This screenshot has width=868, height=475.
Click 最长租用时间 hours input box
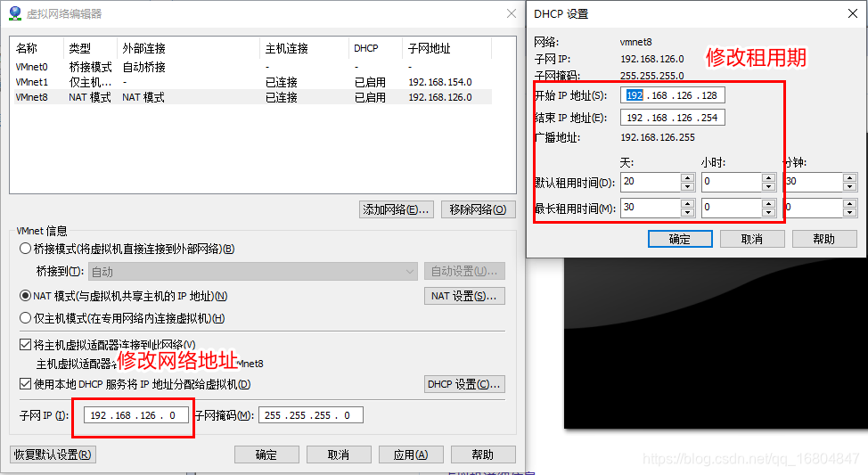coord(732,209)
